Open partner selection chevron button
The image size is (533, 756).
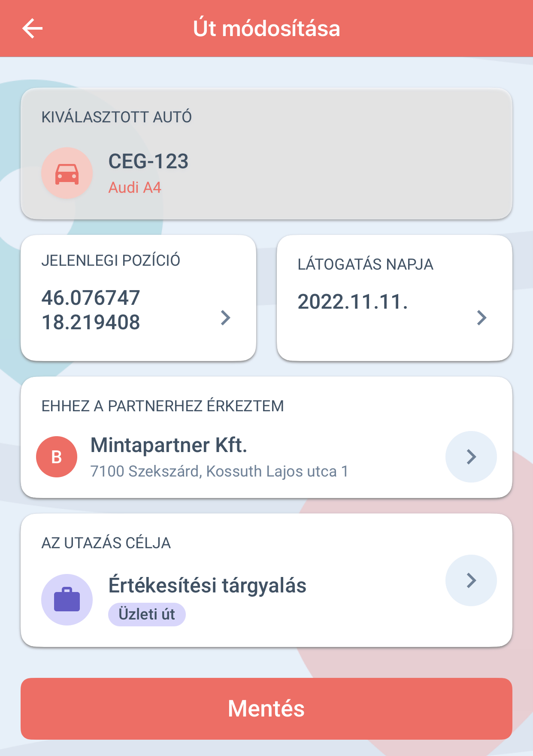click(471, 457)
